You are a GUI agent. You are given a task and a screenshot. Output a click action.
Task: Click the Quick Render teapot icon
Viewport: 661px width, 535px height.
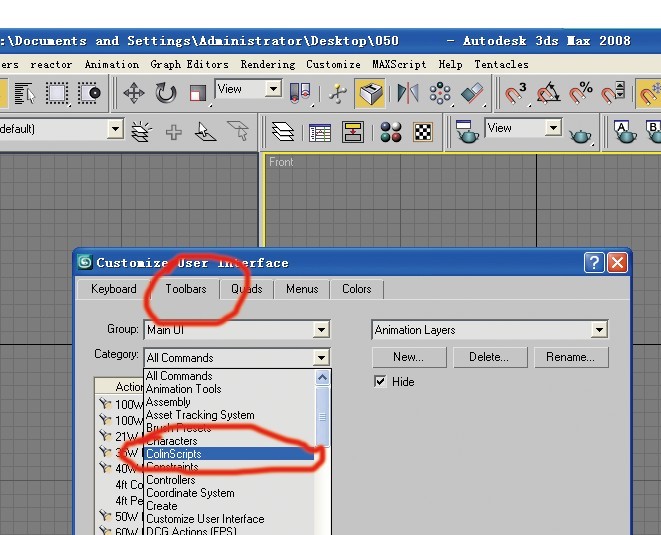click(580, 135)
